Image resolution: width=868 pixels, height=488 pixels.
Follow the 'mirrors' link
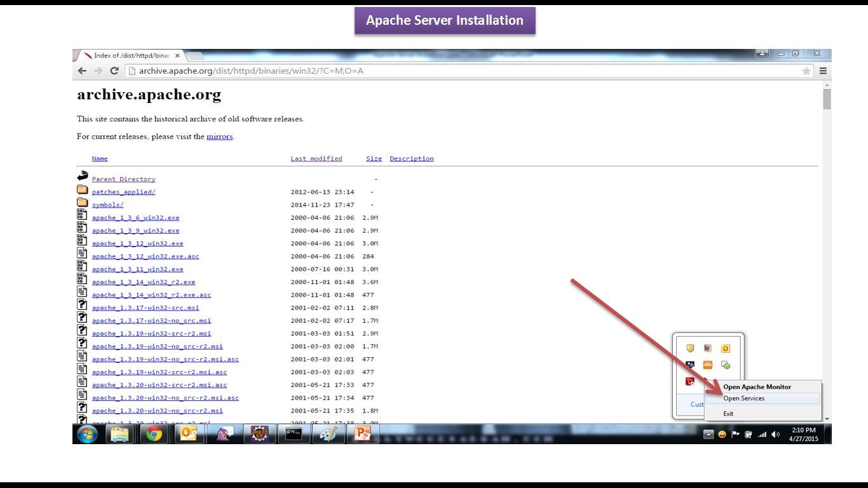click(x=220, y=137)
